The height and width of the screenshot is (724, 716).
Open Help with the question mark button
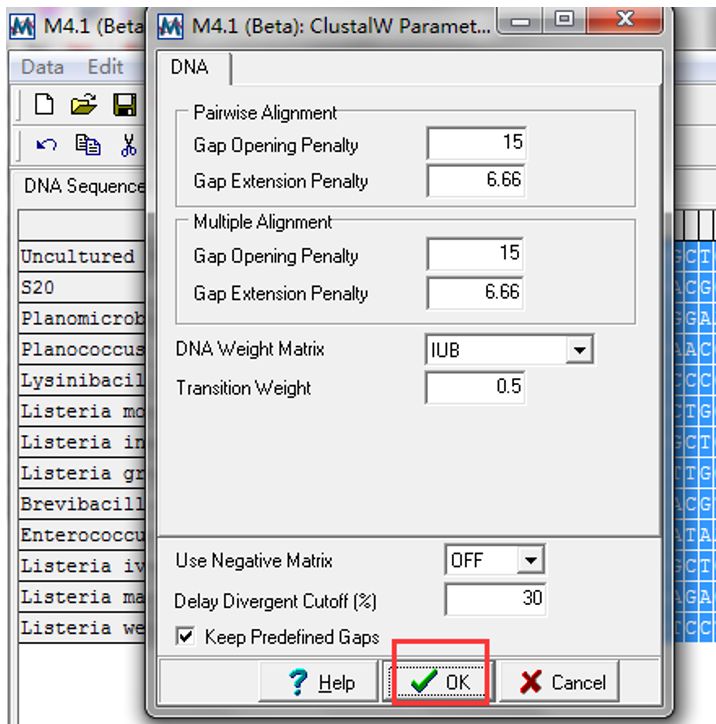[x=321, y=683]
